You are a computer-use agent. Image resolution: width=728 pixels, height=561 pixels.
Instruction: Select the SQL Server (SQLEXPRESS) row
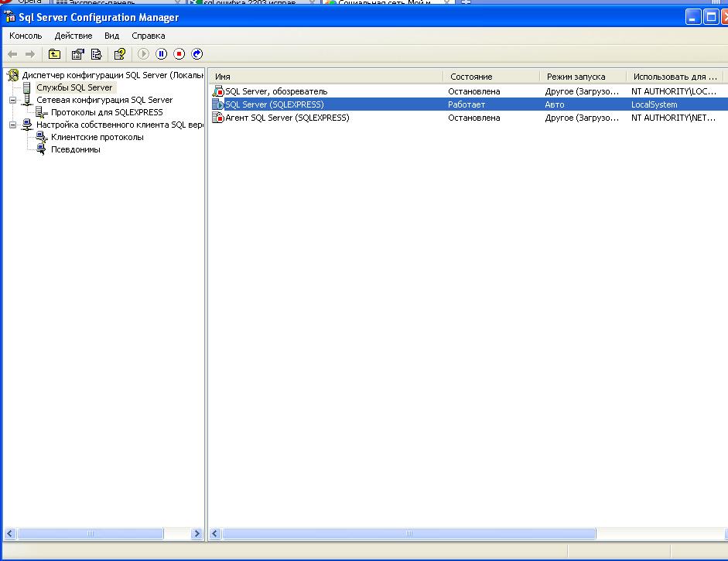point(468,104)
